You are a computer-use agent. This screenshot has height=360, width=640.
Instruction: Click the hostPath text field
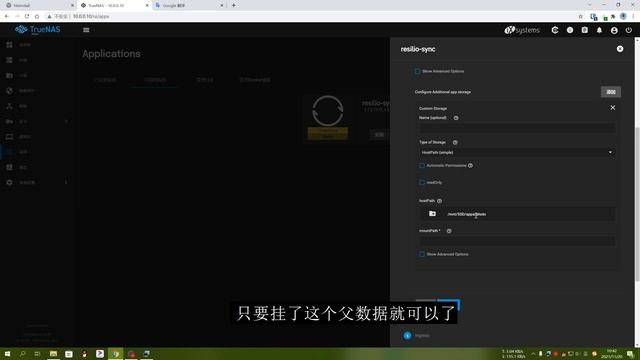[529, 214]
